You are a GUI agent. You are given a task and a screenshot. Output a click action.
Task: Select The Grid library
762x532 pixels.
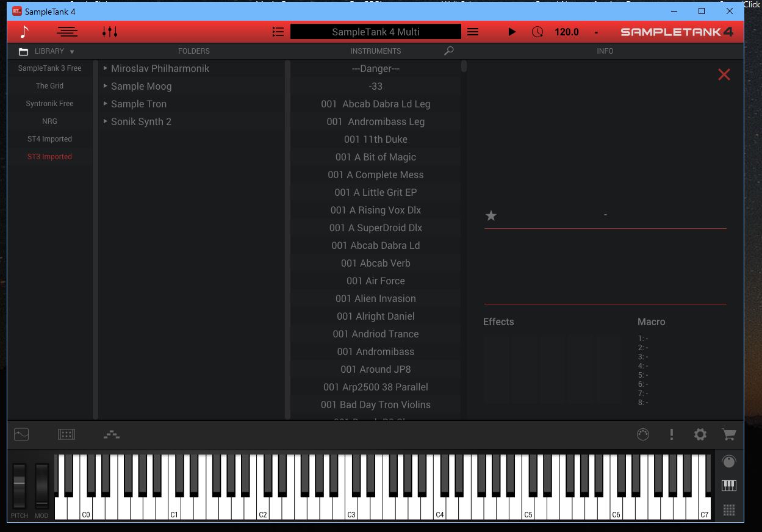[49, 86]
